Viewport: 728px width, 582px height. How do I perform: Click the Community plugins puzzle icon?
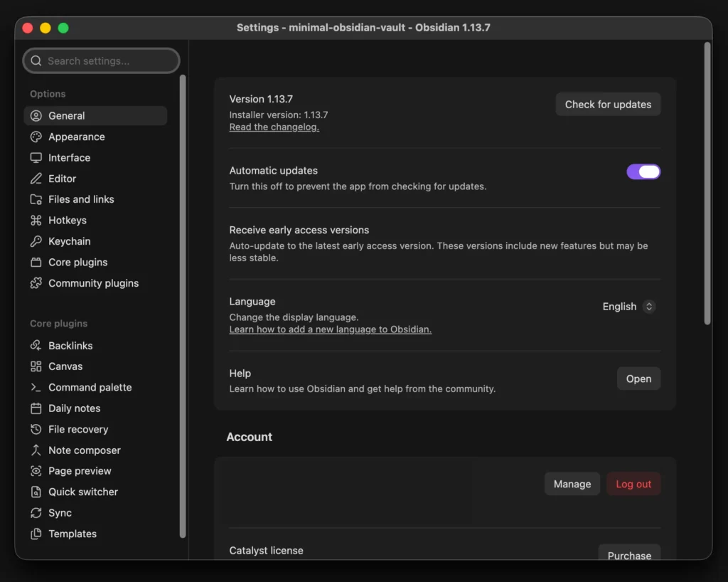click(x=36, y=283)
